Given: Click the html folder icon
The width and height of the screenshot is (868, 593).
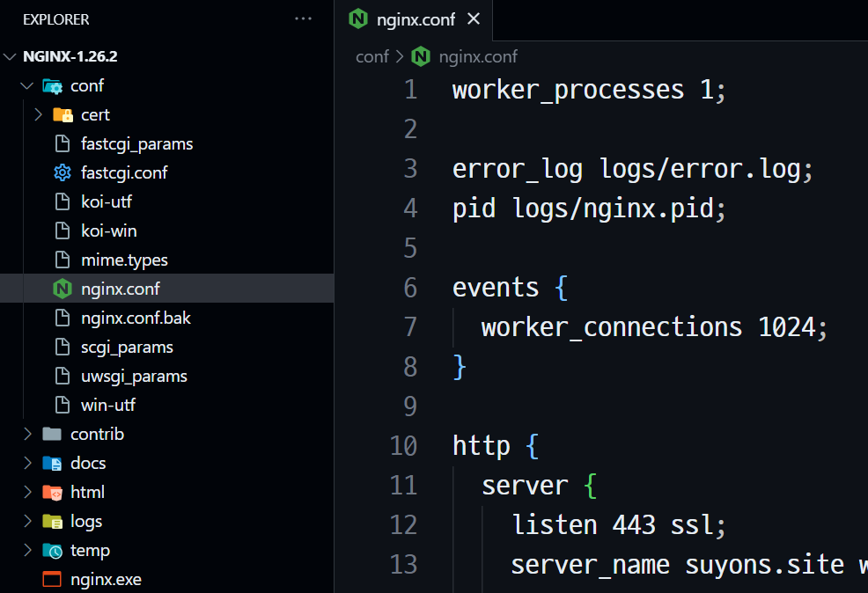Looking at the screenshot, I should 52,493.
